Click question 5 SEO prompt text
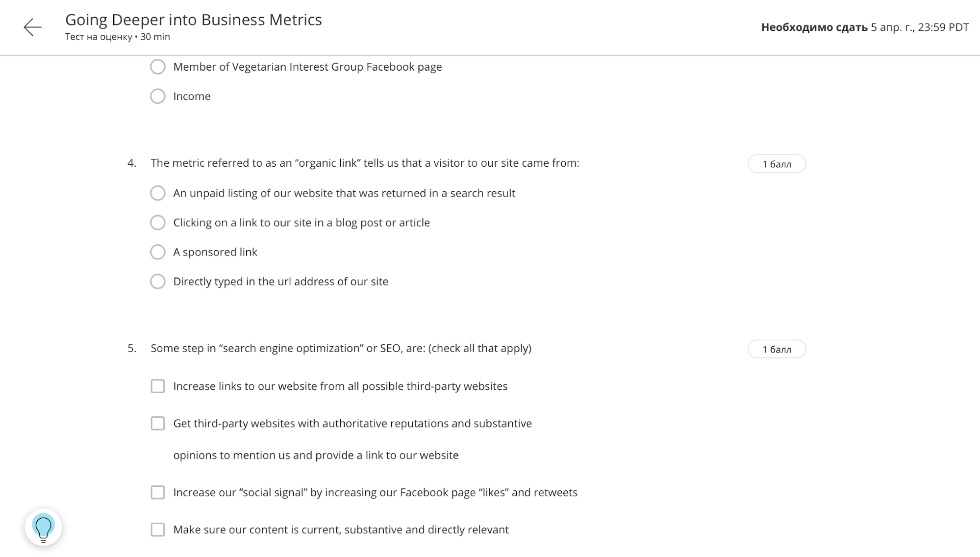This screenshot has width=980, height=557. (341, 348)
